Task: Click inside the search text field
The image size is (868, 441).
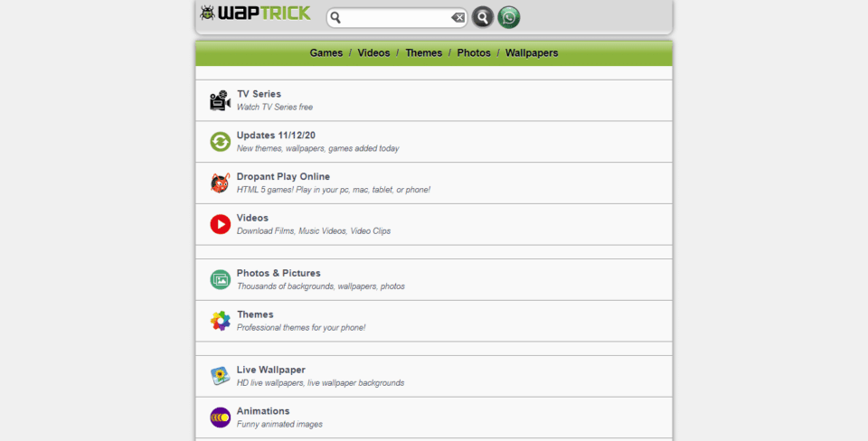Action: [x=396, y=18]
